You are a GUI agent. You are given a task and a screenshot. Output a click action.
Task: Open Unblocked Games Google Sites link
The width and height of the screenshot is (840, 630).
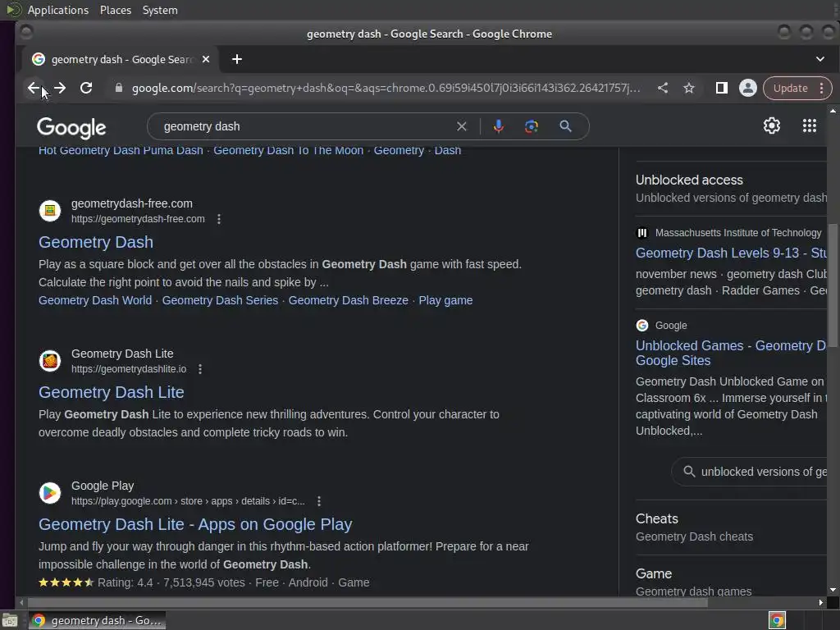click(x=731, y=353)
